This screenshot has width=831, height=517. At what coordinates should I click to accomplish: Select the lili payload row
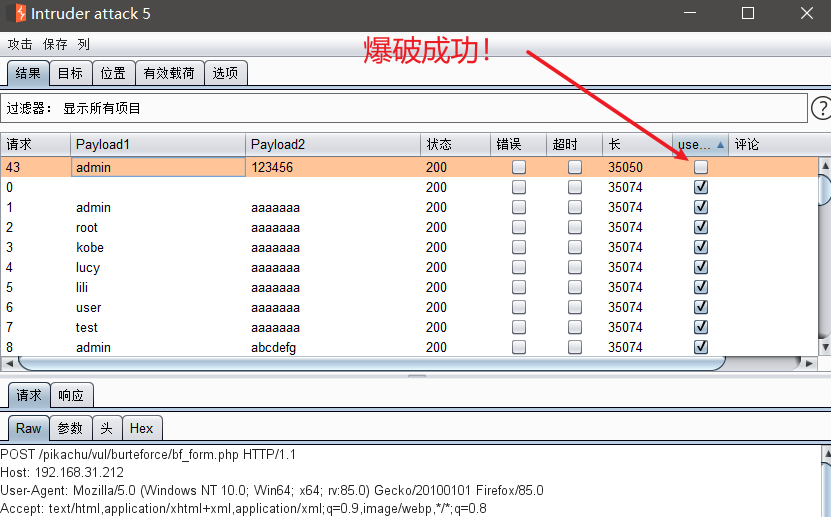[408, 287]
